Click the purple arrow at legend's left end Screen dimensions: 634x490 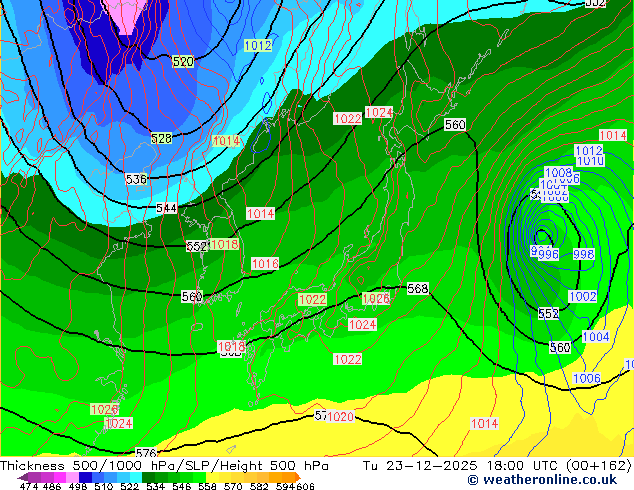(x=22, y=477)
